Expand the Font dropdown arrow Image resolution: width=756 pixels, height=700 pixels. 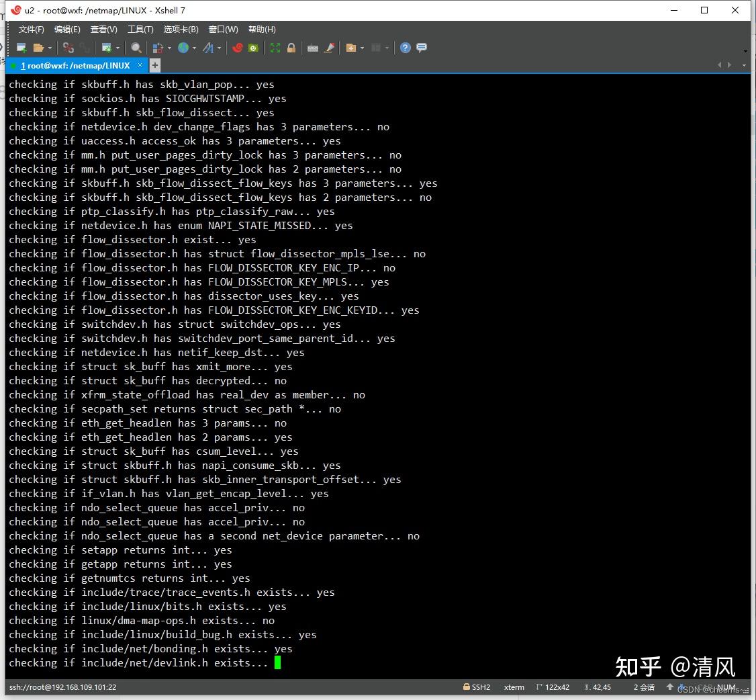[220, 48]
